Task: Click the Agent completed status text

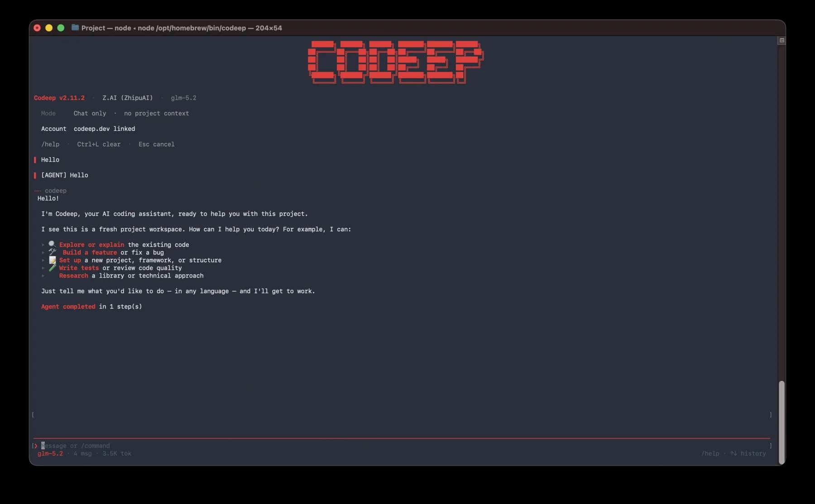Action: coord(68,307)
